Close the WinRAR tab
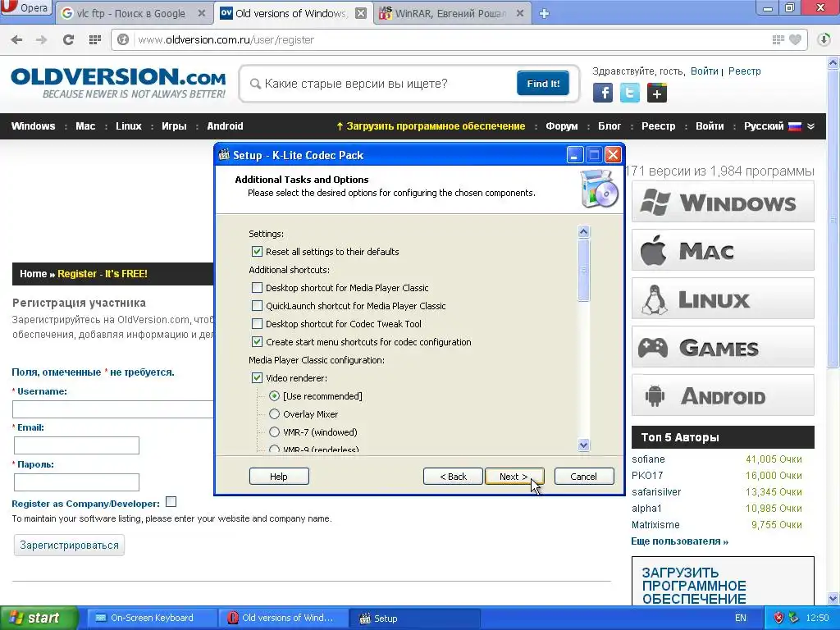The height and width of the screenshot is (630, 840). pos(519,13)
